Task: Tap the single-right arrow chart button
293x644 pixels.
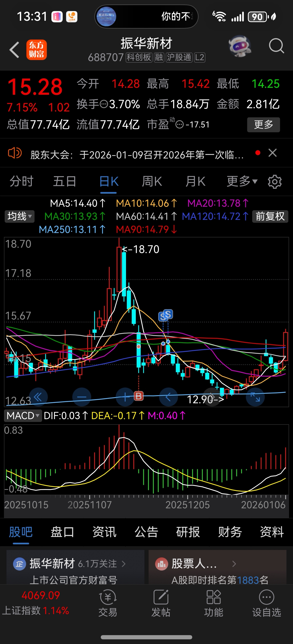Action: 212,397
